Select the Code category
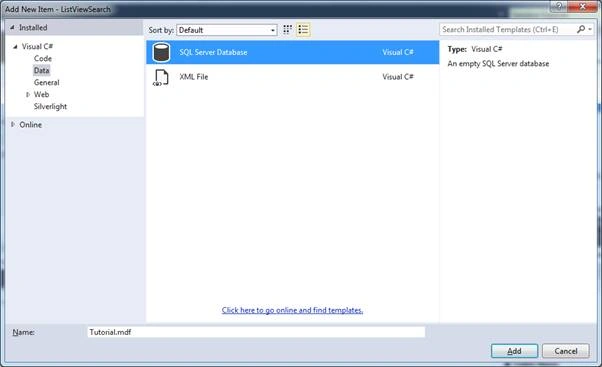Screen dimensions: 602x367 tap(43, 58)
